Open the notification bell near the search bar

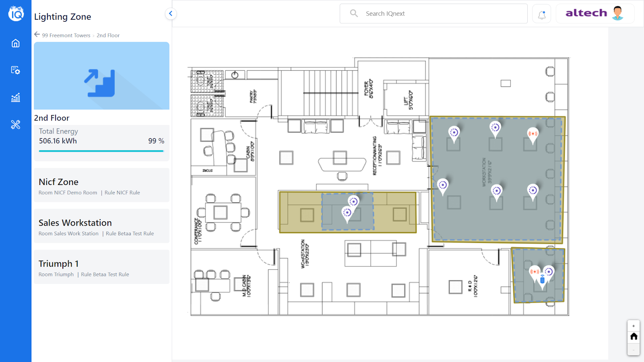[541, 13]
